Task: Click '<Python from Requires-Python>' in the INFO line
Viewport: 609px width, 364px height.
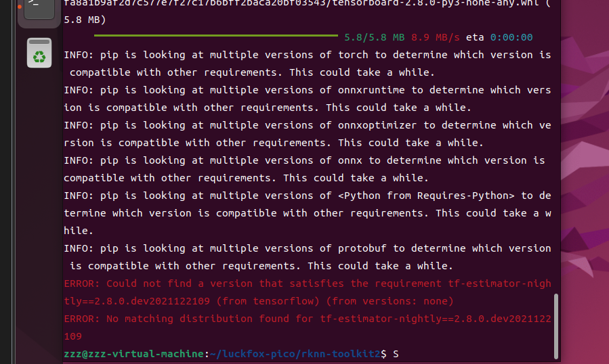Action: click(x=427, y=196)
